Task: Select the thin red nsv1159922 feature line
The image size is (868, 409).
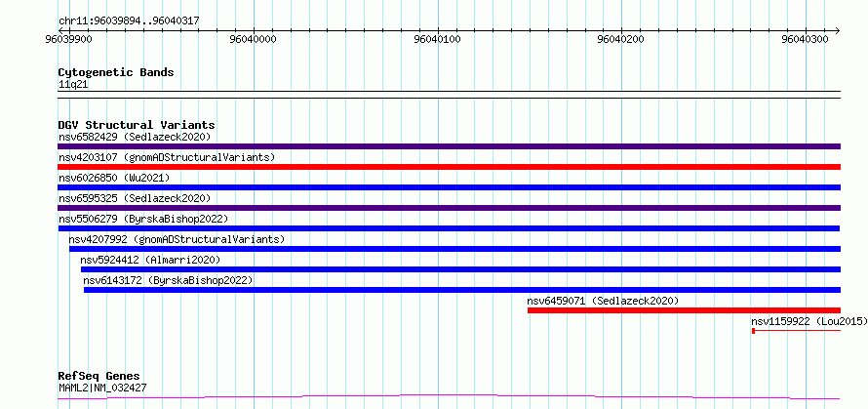Action: pos(797,331)
